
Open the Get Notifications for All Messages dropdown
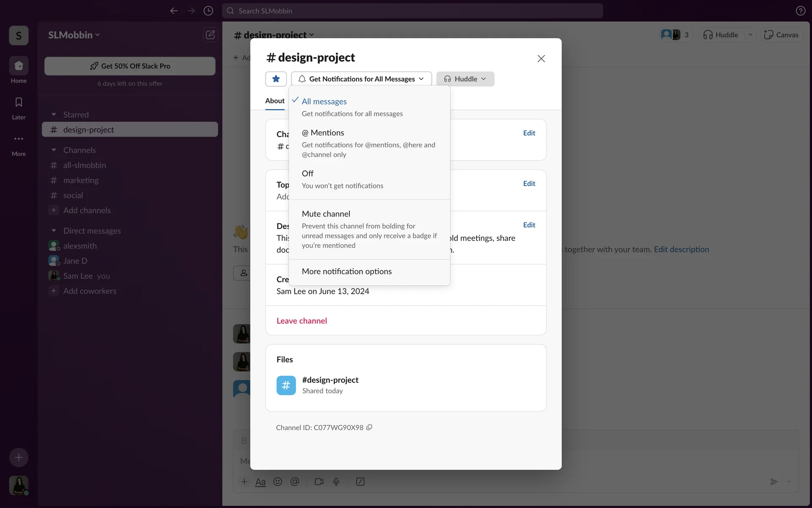point(361,79)
